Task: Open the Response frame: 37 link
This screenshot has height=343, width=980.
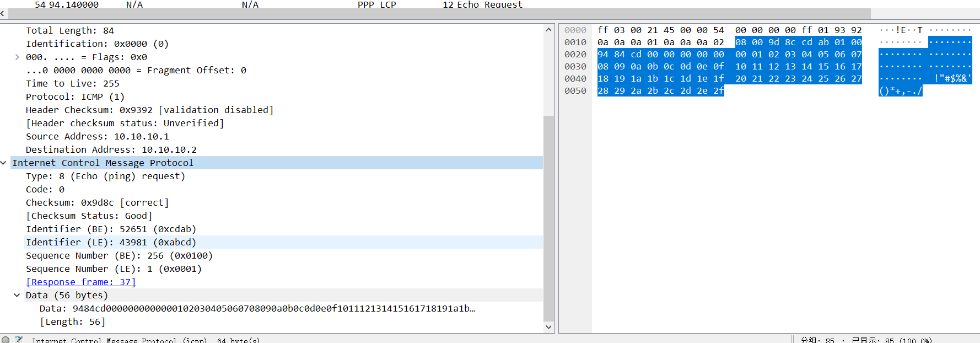Action: (x=80, y=282)
